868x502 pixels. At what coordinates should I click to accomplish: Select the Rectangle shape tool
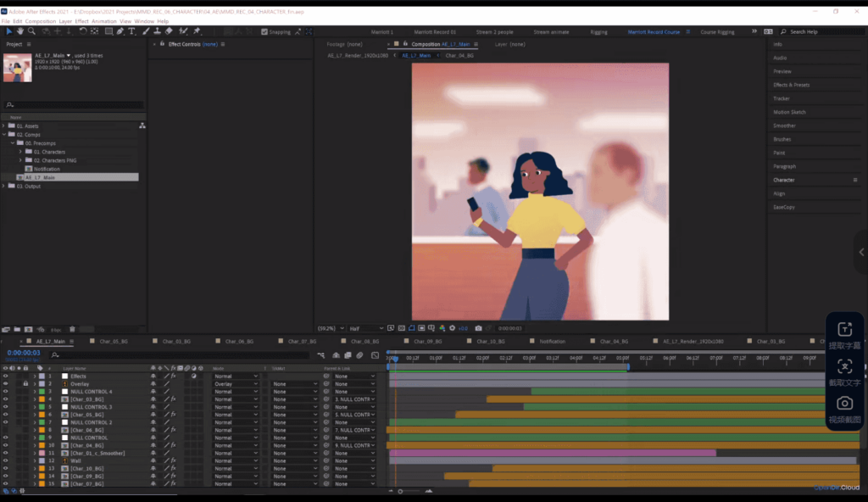tap(108, 31)
